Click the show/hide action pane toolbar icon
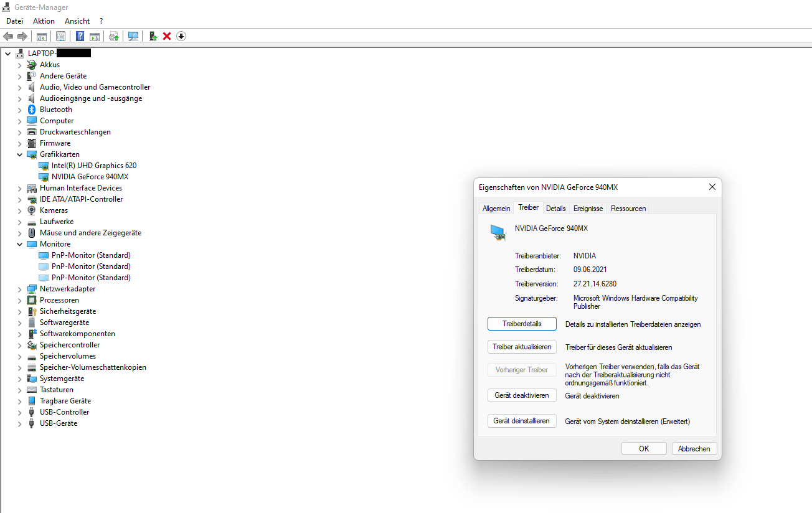 (x=95, y=36)
